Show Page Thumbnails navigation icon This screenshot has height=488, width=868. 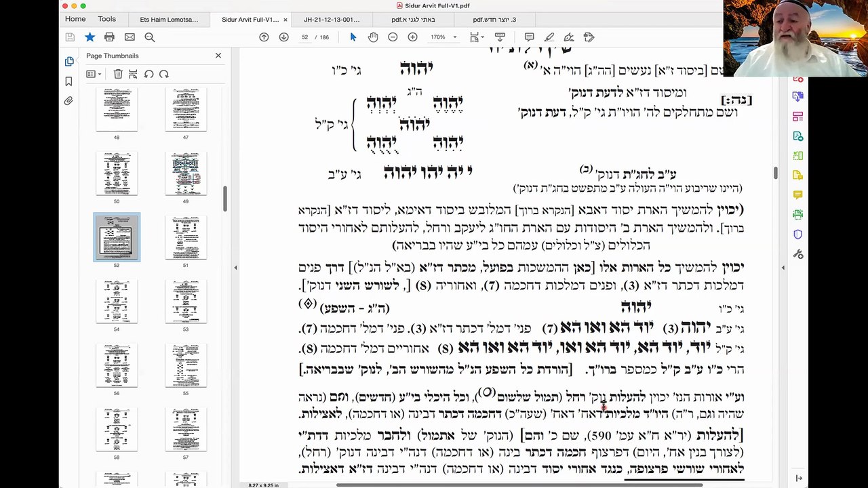[x=69, y=62]
